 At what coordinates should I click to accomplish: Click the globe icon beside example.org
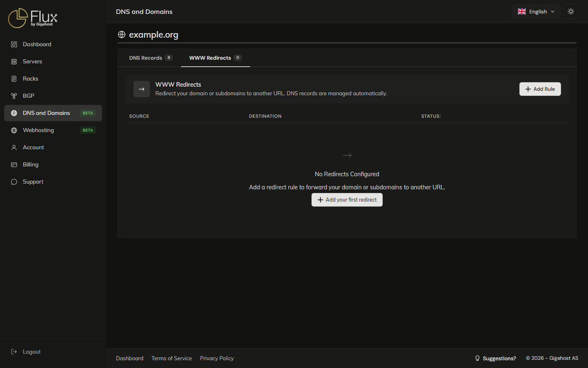point(122,34)
